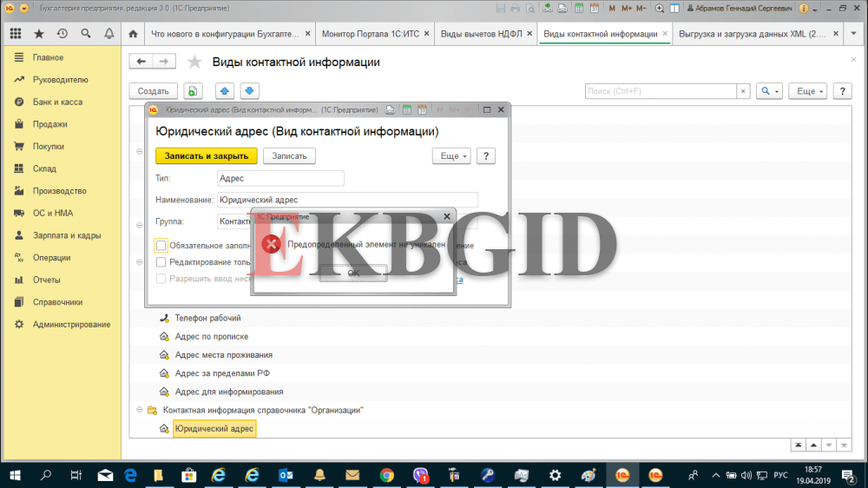Click the Записать button
868x488 pixels.
click(x=289, y=156)
